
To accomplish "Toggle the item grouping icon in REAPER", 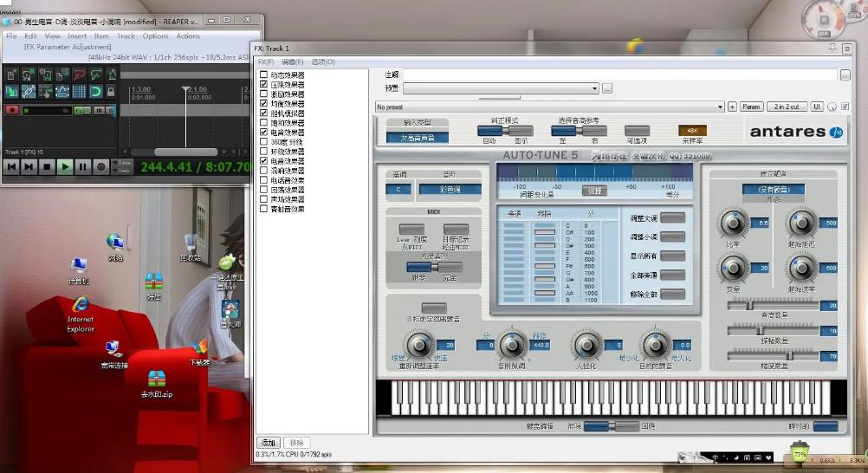I will click(29, 91).
